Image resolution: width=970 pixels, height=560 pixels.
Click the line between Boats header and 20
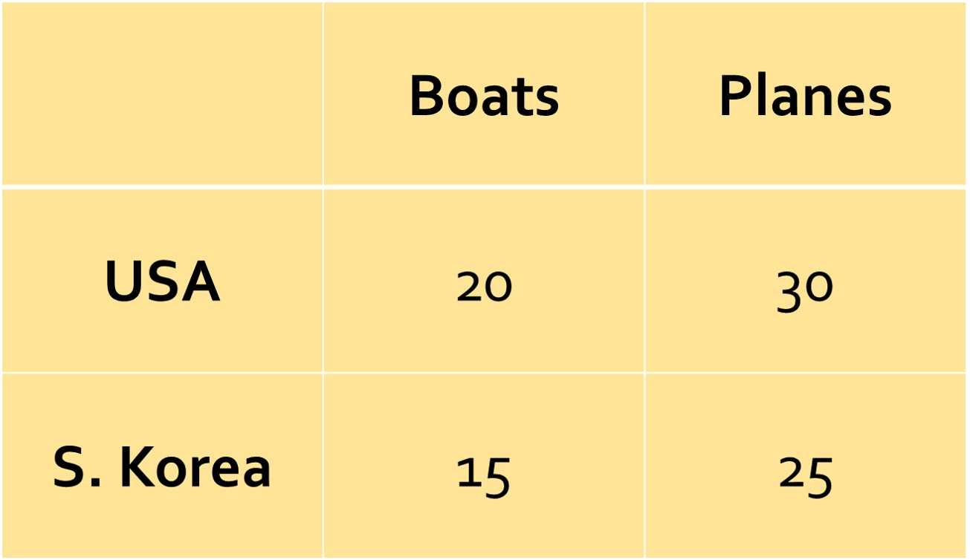coord(484,186)
